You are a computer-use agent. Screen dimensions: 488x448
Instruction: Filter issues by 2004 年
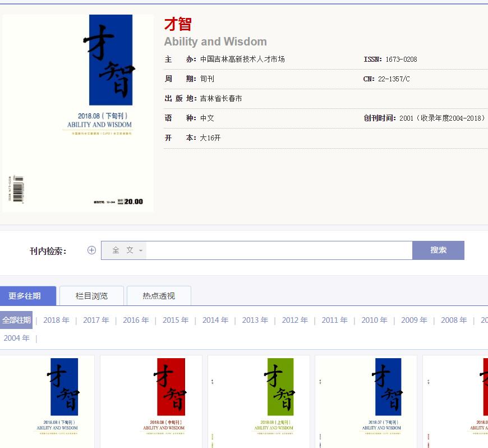[17, 338]
